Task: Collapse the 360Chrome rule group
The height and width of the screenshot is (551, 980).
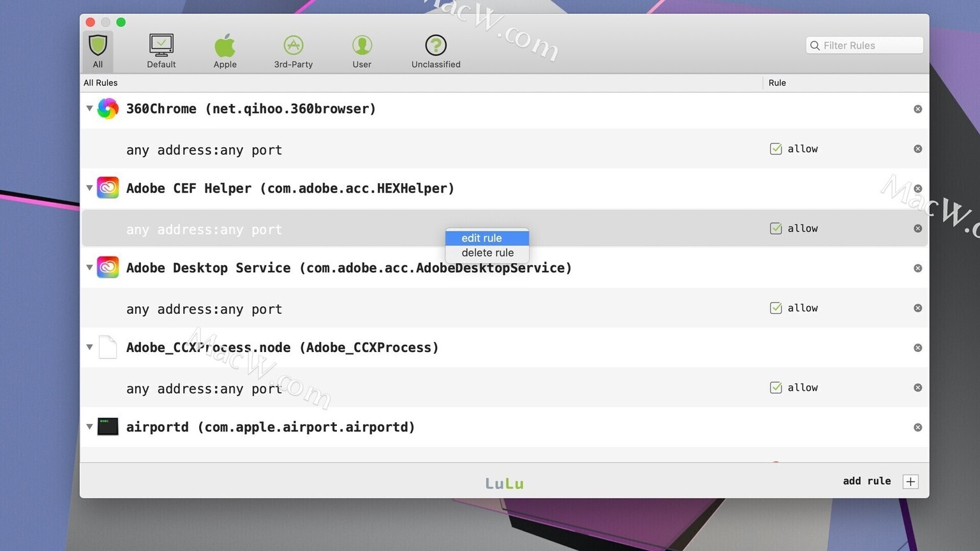Action: click(x=89, y=108)
